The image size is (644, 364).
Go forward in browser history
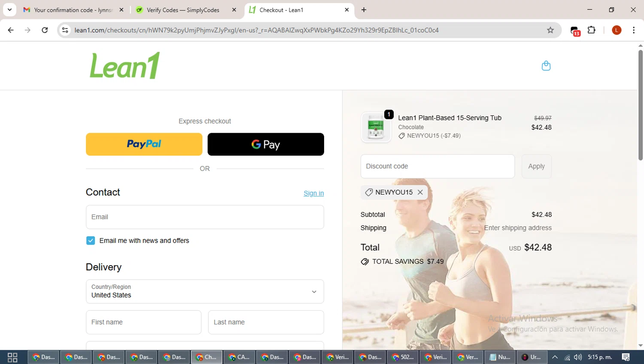click(x=27, y=30)
